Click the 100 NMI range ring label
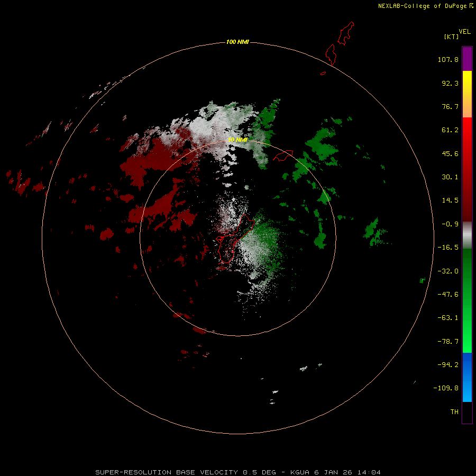This screenshot has height=476, width=476. click(x=237, y=42)
